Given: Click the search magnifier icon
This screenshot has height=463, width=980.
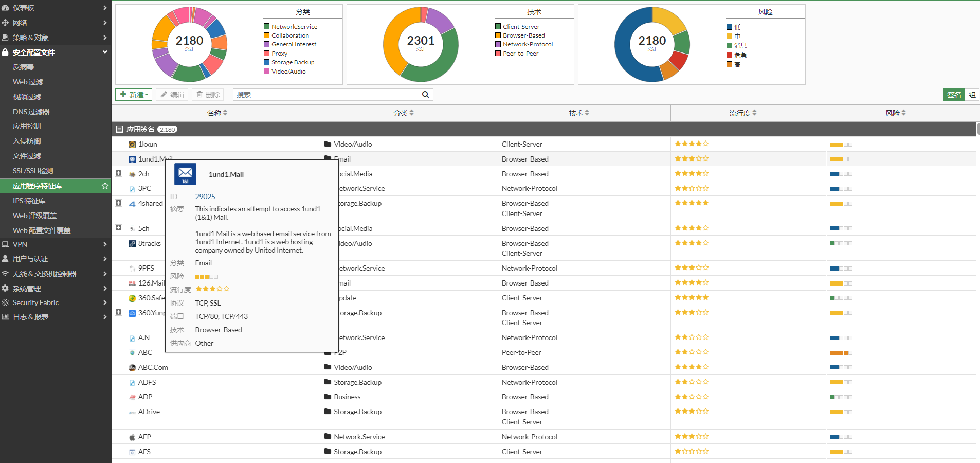Looking at the screenshot, I should 425,95.
